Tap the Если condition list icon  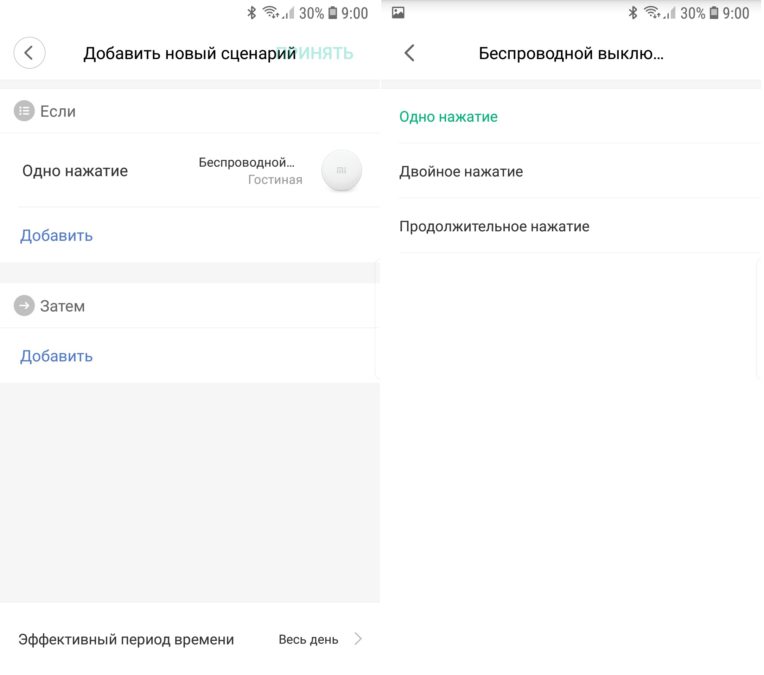pos(24,111)
